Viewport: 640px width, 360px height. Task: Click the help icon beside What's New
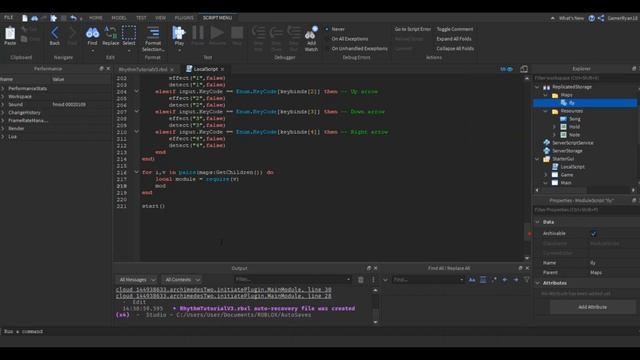point(591,18)
